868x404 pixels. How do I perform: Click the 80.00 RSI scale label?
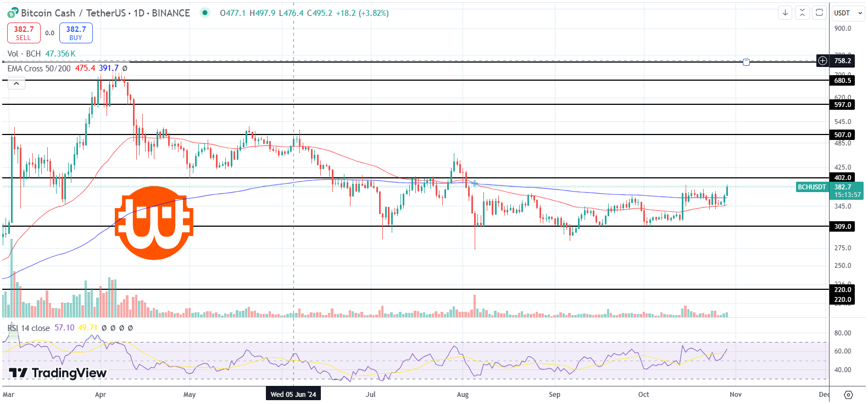point(843,333)
